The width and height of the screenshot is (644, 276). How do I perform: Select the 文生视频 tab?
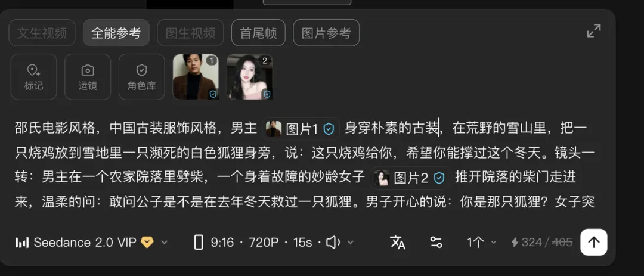pos(42,33)
